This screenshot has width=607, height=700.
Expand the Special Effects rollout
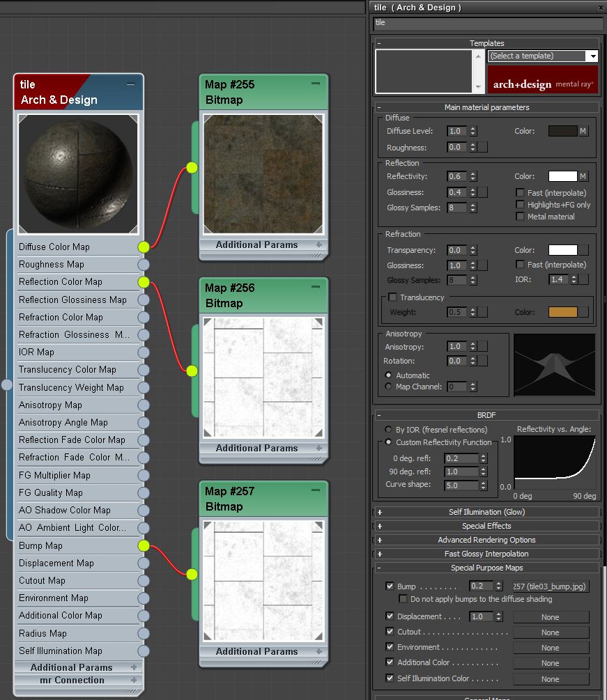click(x=486, y=526)
